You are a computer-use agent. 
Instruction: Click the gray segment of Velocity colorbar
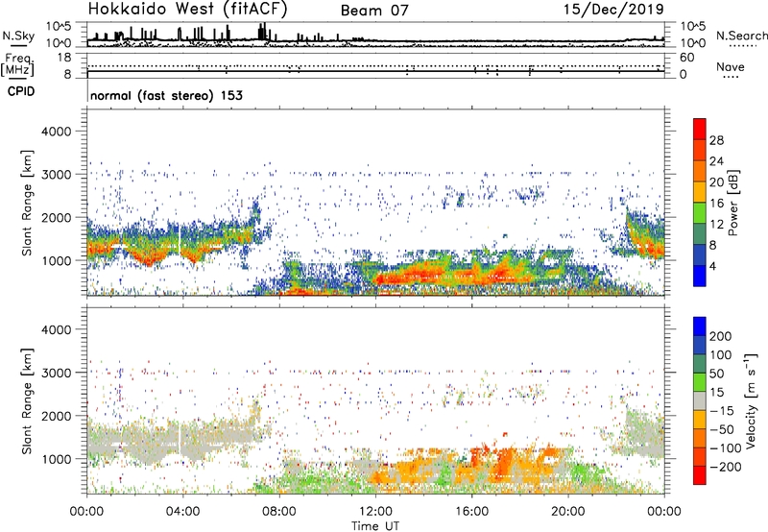[700, 400]
